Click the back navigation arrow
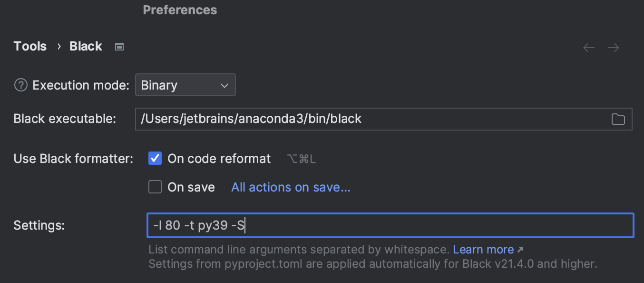This screenshot has height=283, width=644. [588, 47]
